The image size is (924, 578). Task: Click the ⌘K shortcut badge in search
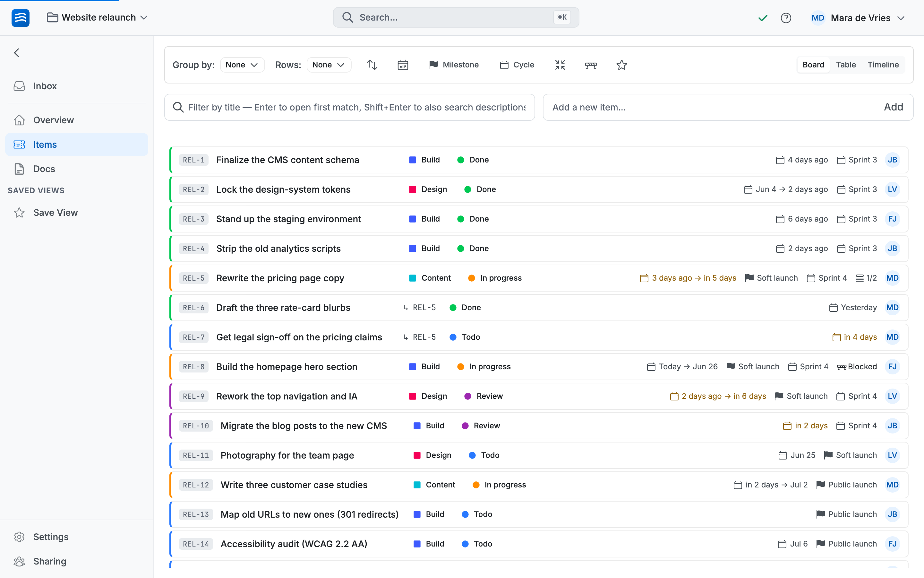tap(562, 17)
